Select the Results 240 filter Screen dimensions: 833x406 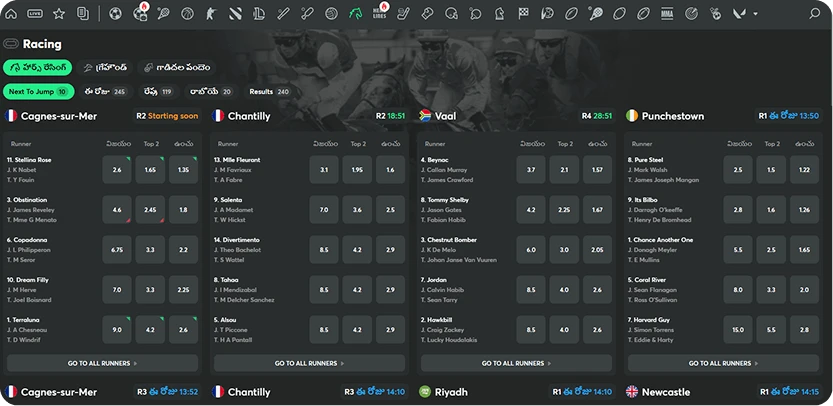click(x=269, y=91)
